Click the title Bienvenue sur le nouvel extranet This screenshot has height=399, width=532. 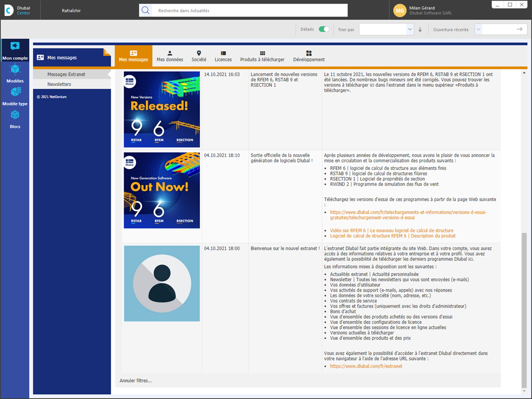285,248
